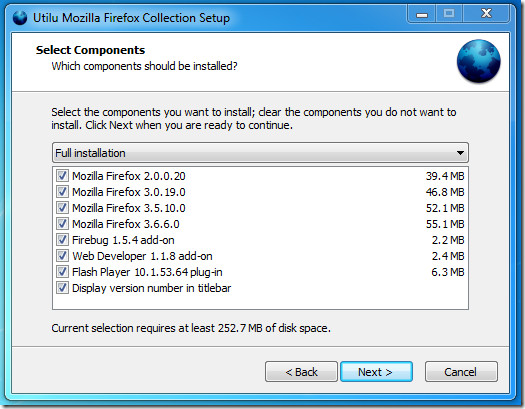Close the setup window with the X
525x409 pixels.
(x=486, y=14)
